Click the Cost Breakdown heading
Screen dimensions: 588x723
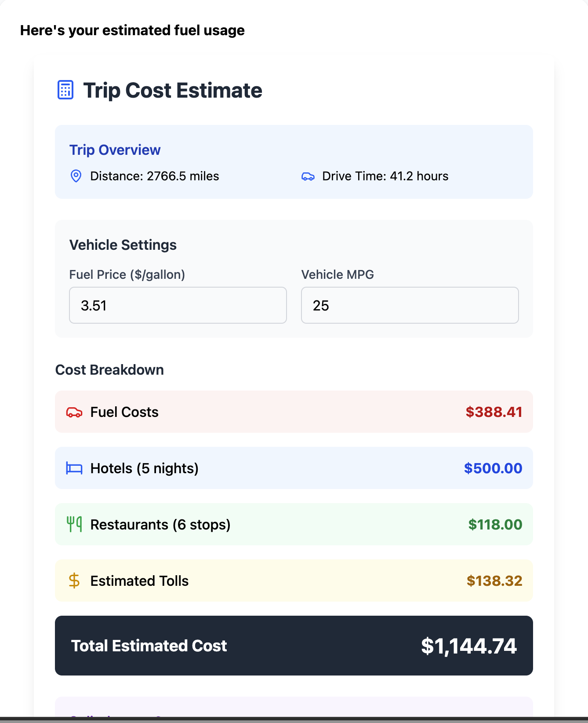(x=109, y=370)
